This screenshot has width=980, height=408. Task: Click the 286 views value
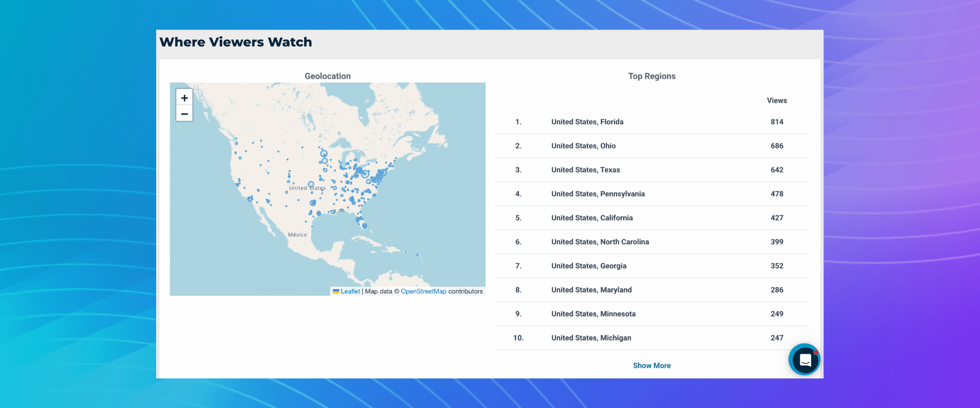point(777,290)
